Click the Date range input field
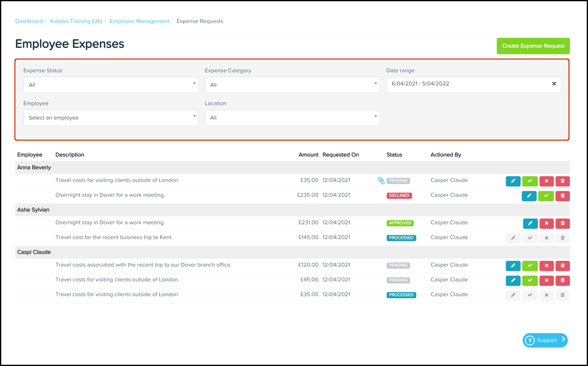Viewport: 588px width, 366px height. coord(467,84)
